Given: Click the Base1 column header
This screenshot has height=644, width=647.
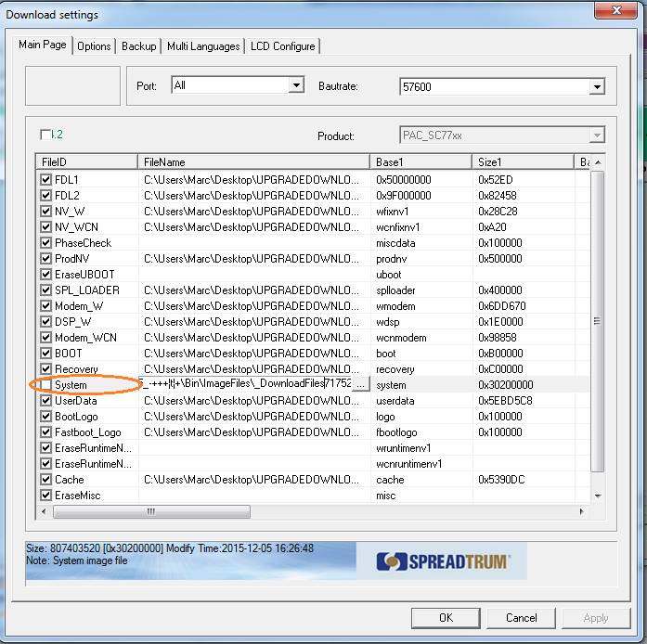Looking at the screenshot, I should (421, 162).
